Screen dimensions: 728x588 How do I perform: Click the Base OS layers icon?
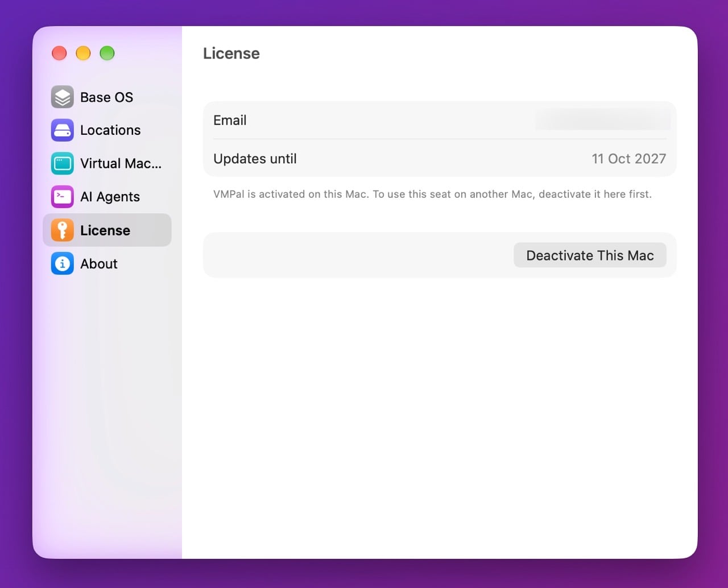click(62, 97)
